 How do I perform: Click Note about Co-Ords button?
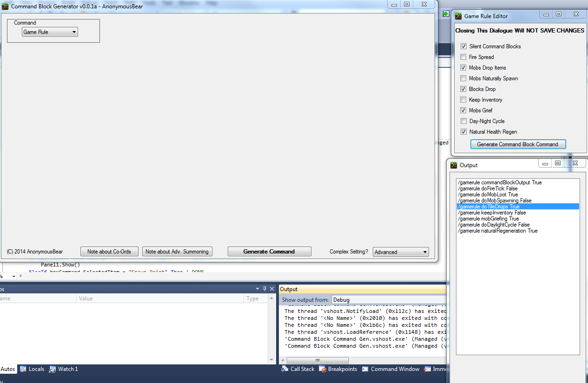coord(109,251)
